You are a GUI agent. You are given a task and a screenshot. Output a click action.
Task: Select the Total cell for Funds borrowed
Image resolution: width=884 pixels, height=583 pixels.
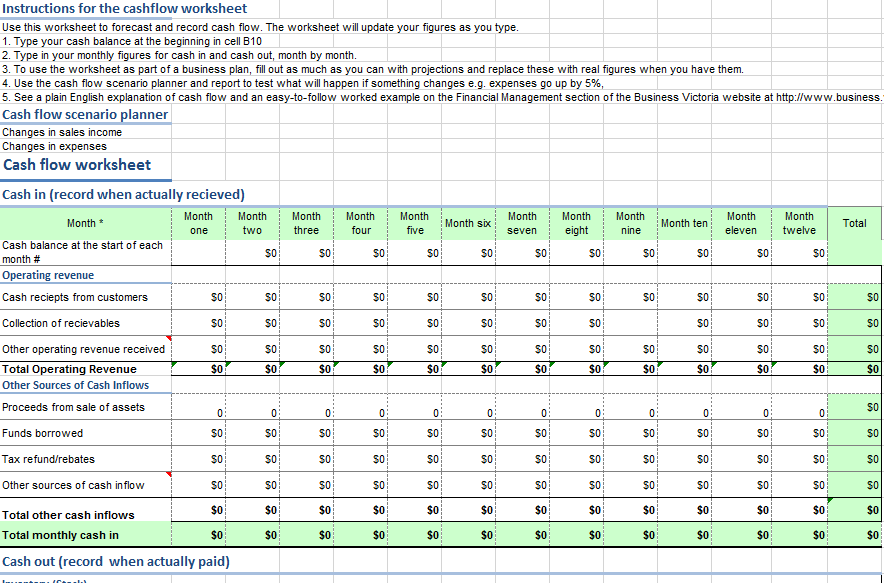coord(855,433)
